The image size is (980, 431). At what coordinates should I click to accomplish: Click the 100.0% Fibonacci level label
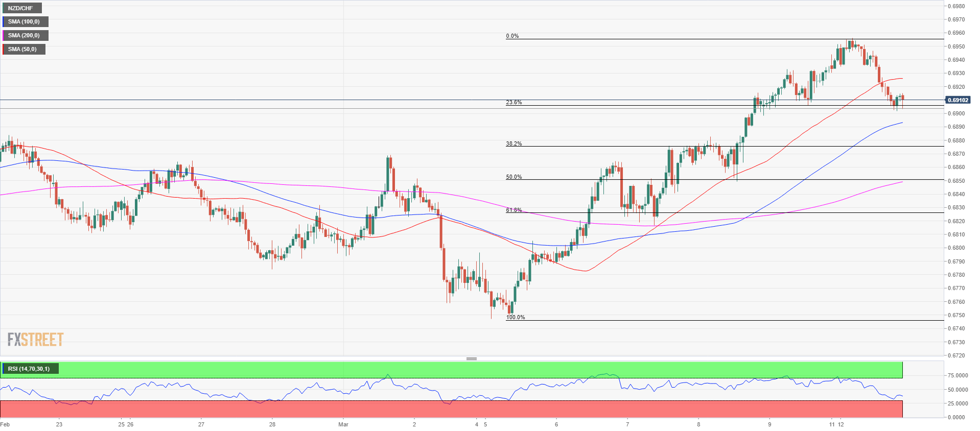[516, 317]
